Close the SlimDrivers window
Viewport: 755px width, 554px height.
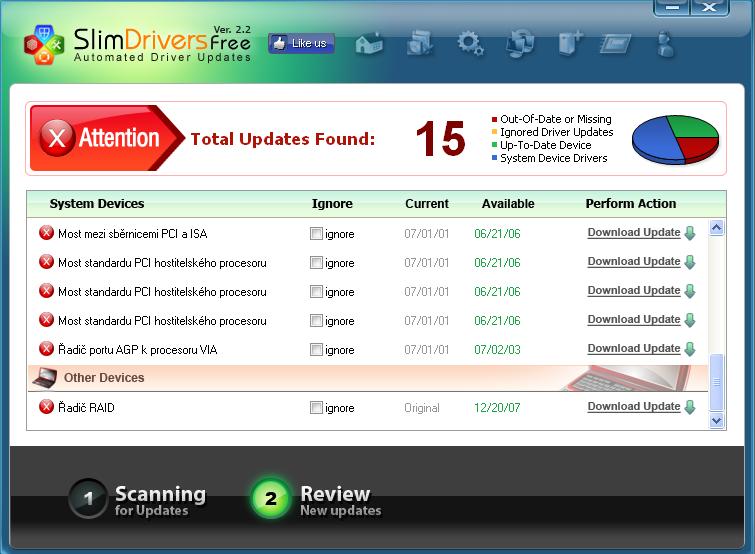(709, 7)
